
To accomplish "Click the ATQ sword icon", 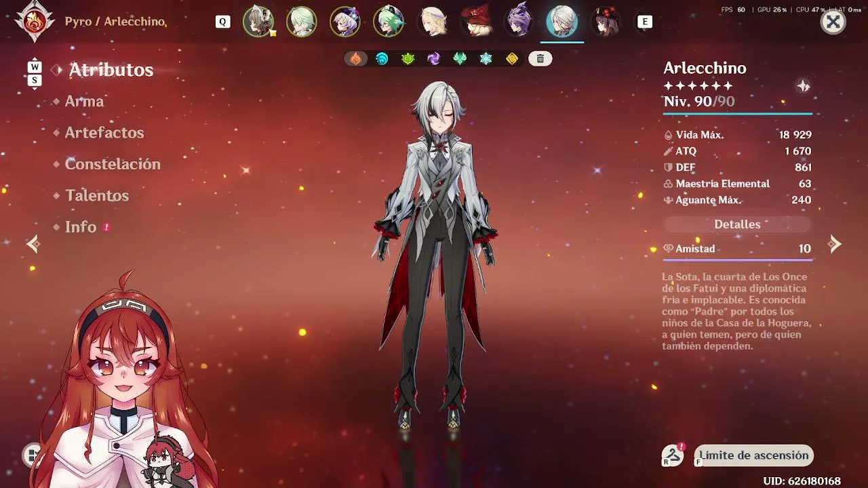I will (668, 151).
